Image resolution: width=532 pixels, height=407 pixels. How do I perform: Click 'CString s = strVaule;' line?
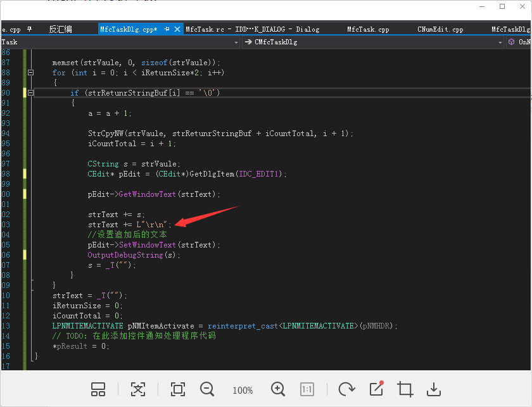coord(134,164)
